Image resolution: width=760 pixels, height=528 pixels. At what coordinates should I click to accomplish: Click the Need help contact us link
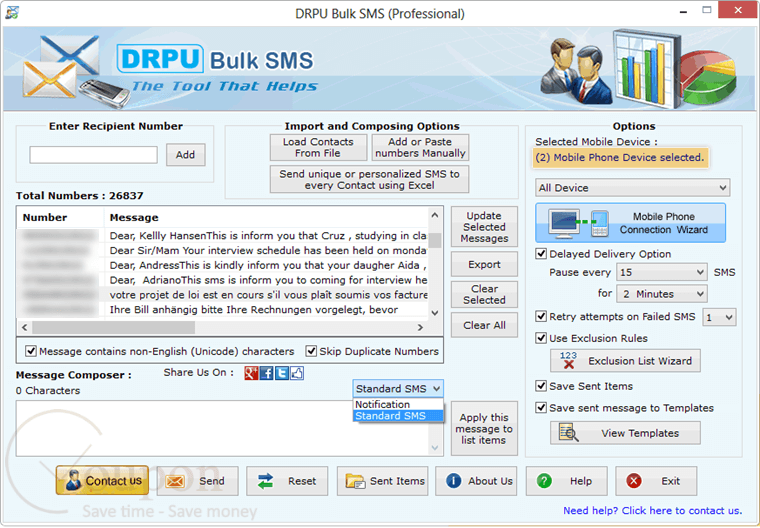[x=652, y=510]
